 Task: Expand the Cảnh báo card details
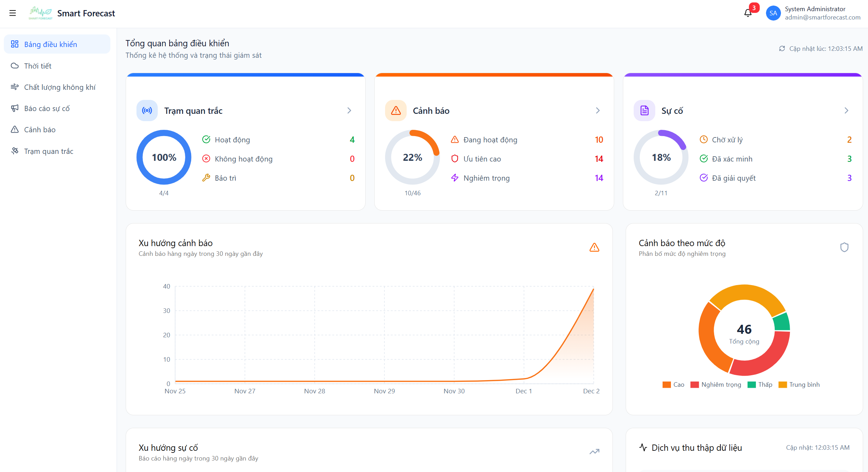click(598, 110)
